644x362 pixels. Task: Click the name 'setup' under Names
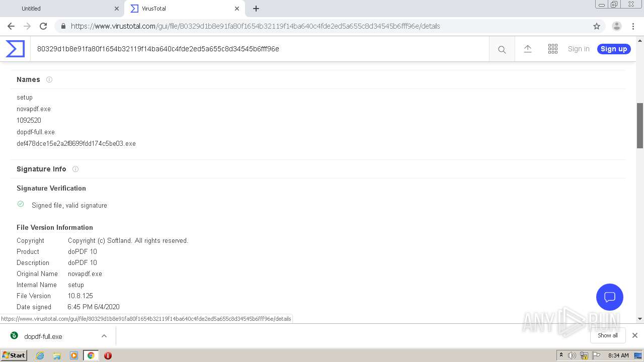[25, 97]
